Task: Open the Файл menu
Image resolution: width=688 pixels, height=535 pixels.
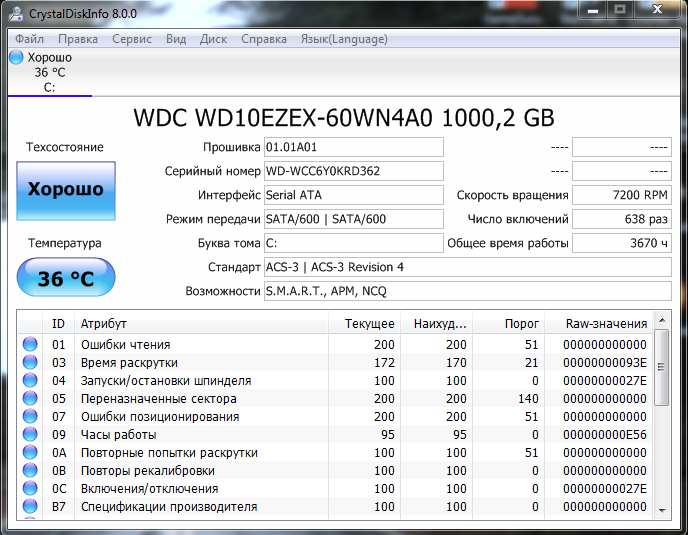Action: tap(29, 39)
